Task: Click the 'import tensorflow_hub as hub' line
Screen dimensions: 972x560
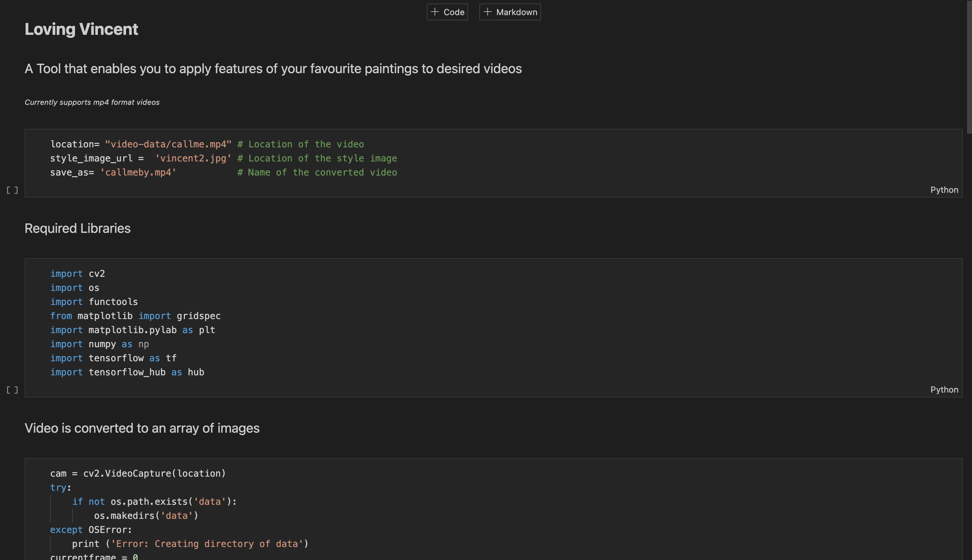Action: (127, 372)
